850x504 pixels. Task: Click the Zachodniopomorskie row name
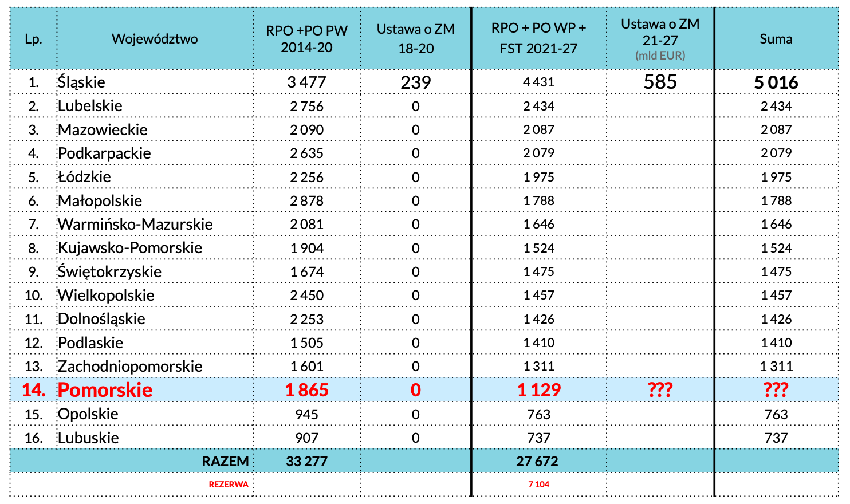tap(130, 367)
